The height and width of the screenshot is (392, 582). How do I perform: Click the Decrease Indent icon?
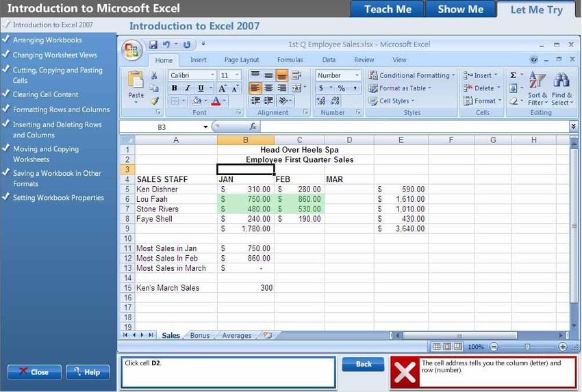tap(255, 101)
